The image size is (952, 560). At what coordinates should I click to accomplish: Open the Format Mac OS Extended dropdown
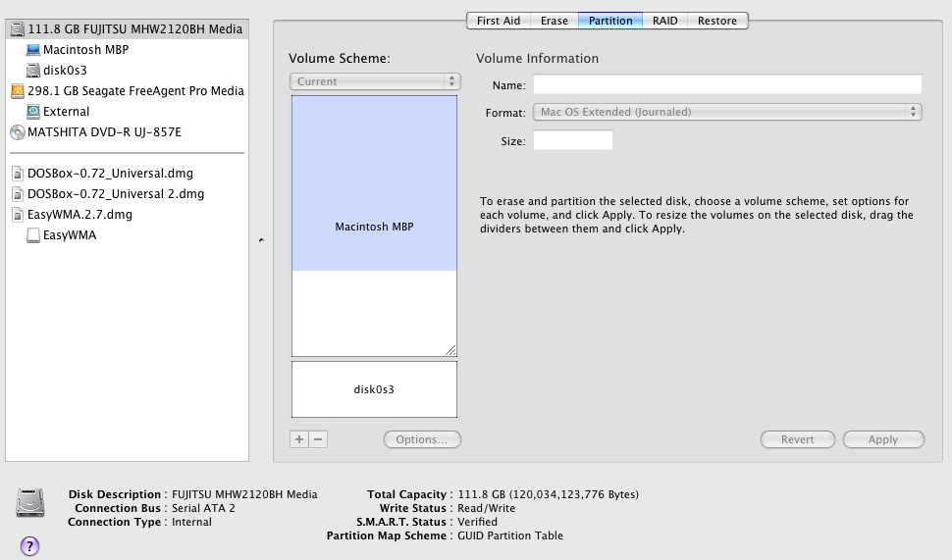(727, 112)
